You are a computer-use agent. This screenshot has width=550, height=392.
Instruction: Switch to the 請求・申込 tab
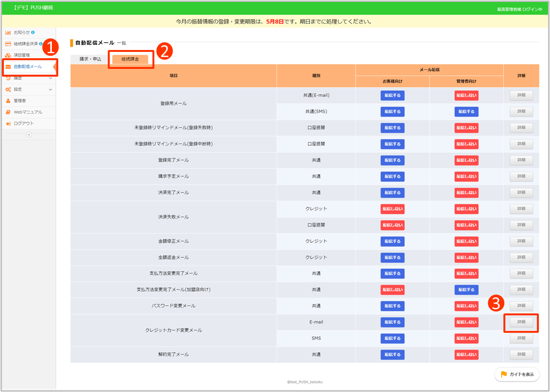click(x=90, y=59)
